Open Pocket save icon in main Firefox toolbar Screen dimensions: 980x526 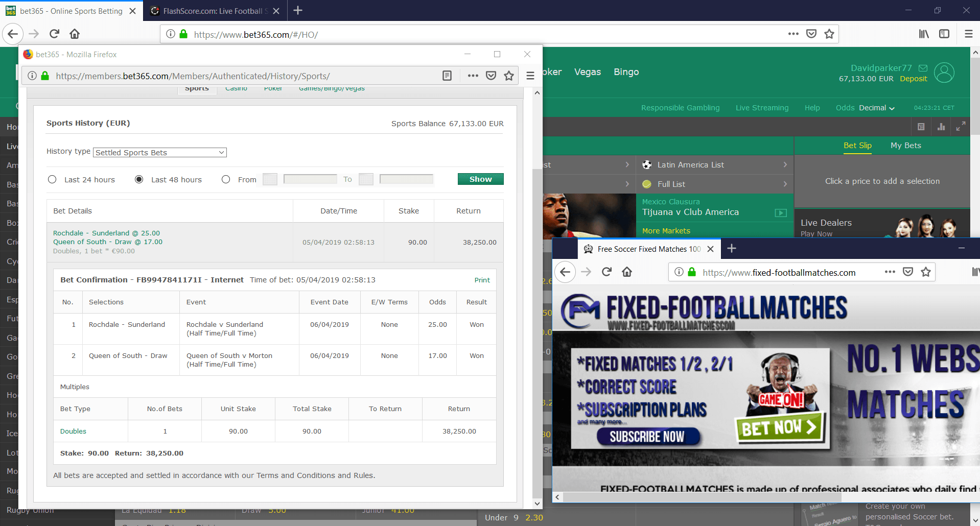pyautogui.click(x=811, y=34)
